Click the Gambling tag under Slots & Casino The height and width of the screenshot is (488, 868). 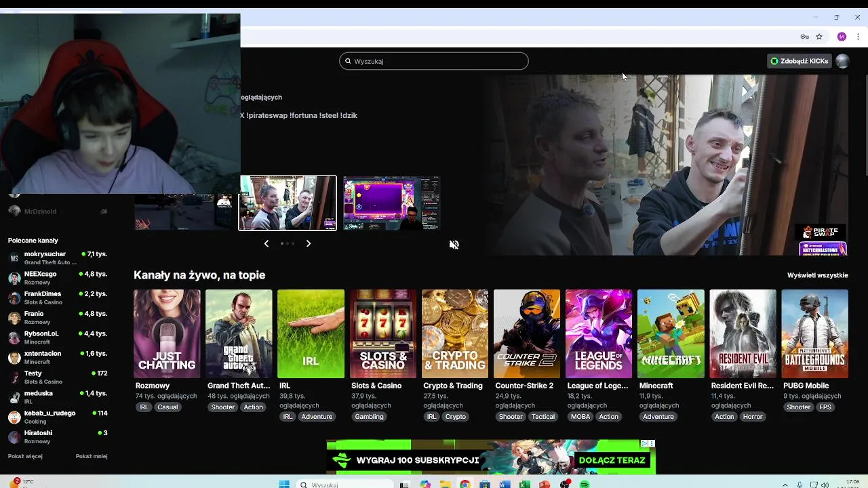pos(369,417)
